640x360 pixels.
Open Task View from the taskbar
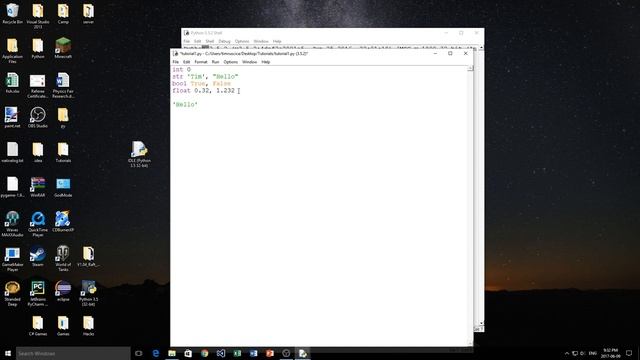point(139,353)
